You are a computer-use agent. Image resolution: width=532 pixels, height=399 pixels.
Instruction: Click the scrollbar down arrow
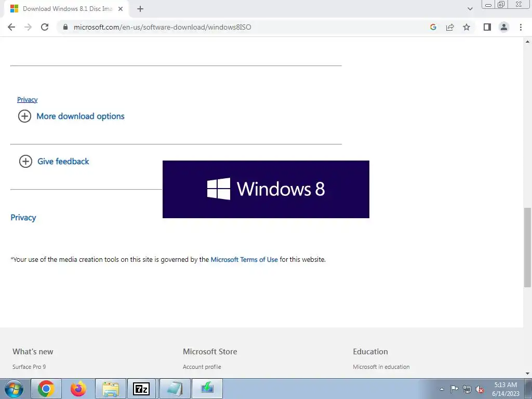(528, 374)
